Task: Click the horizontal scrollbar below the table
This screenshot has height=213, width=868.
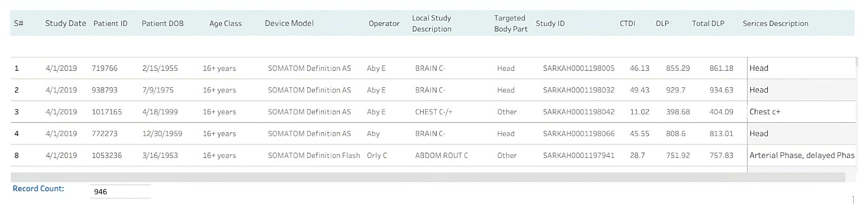Action: coord(428,177)
